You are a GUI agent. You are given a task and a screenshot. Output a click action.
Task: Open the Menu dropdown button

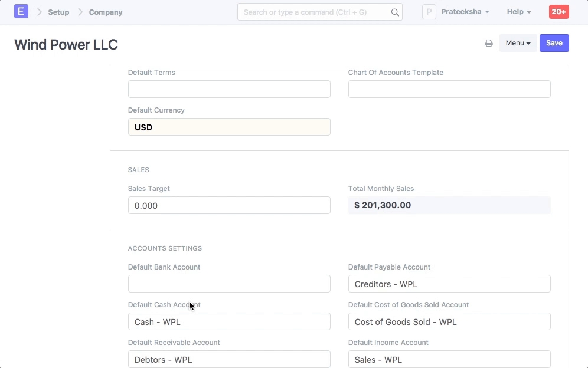pyautogui.click(x=518, y=43)
